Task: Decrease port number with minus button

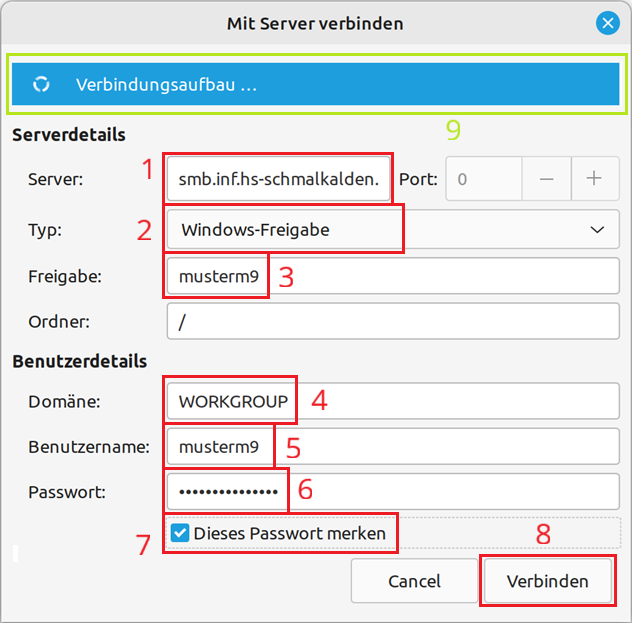Action: (x=546, y=179)
